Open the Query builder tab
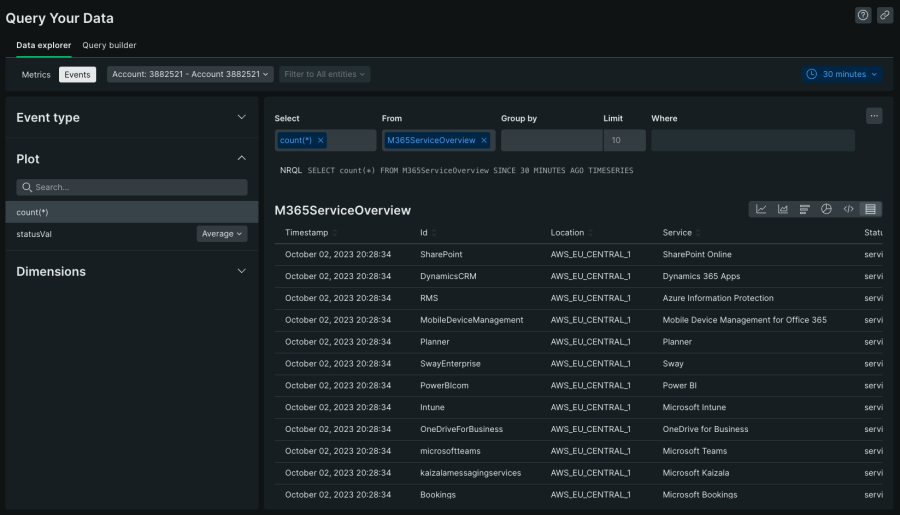This screenshot has height=515, width=900. pos(109,45)
